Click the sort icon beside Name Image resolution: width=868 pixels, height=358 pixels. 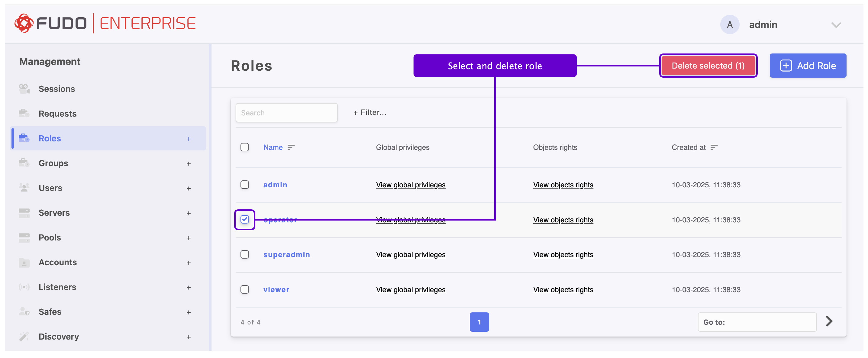[291, 147]
